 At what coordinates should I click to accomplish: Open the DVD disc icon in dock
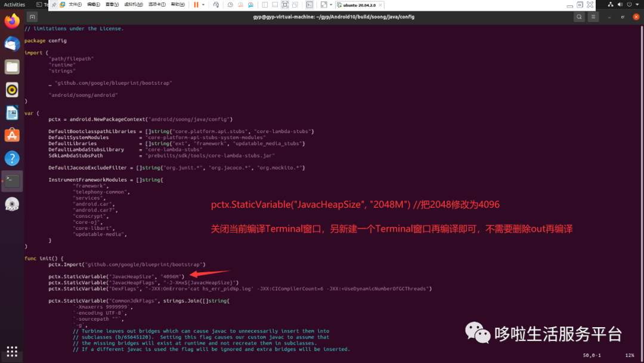point(12,204)
